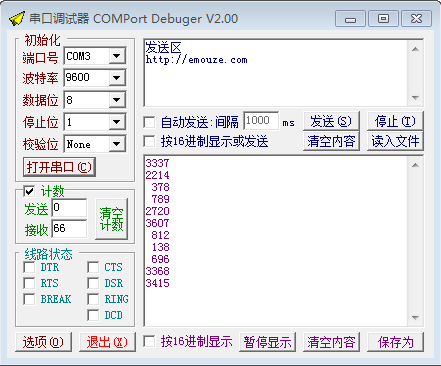The height and width of the screenshot is (366, 441).
Task: Click the received value 3337
Action: (157, 163)
